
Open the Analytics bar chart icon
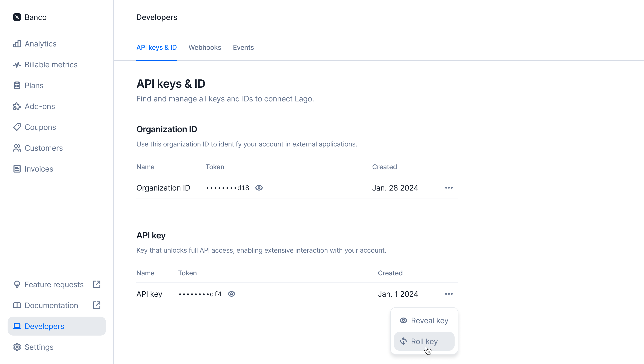[17, 44]
